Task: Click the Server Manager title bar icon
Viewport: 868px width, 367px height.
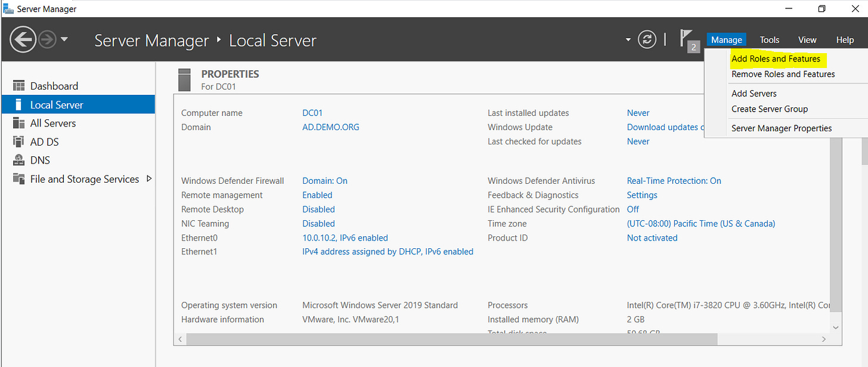Action: coord(8,9)
